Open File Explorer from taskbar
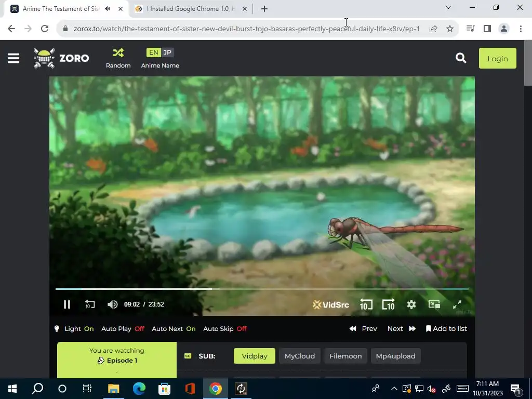The image size is (532, 399). tap(114, 389)
